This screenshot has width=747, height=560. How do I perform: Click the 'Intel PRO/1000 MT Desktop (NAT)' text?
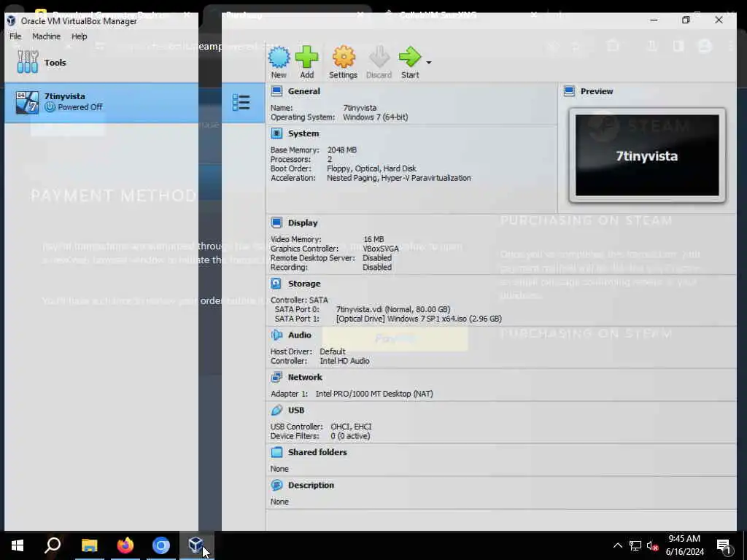(374, 394)
